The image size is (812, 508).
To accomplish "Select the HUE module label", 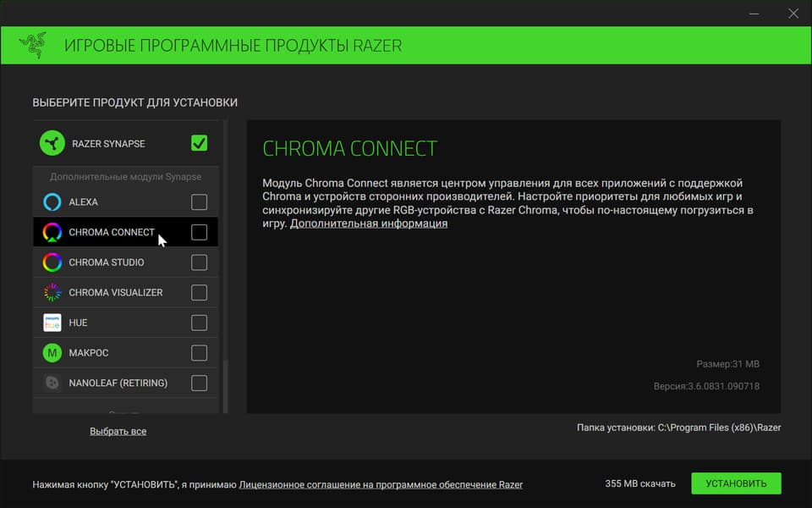I will tap(78, 323).
